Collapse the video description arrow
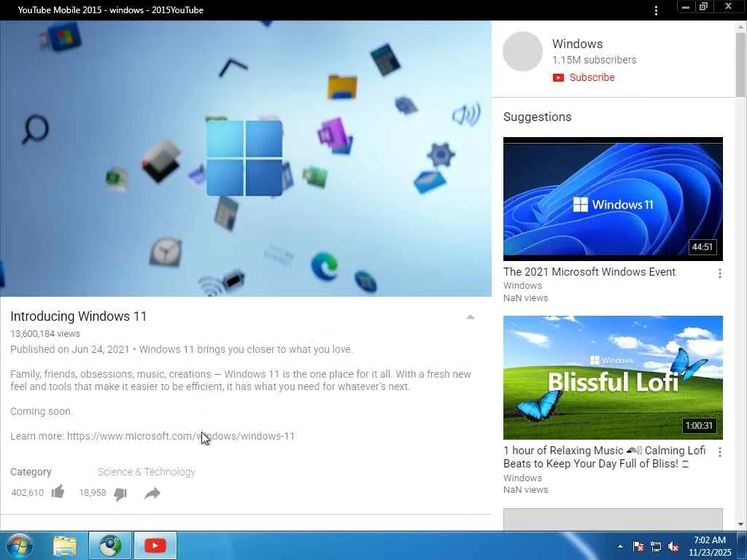747x560 pixels. click(x=471, y=317)
